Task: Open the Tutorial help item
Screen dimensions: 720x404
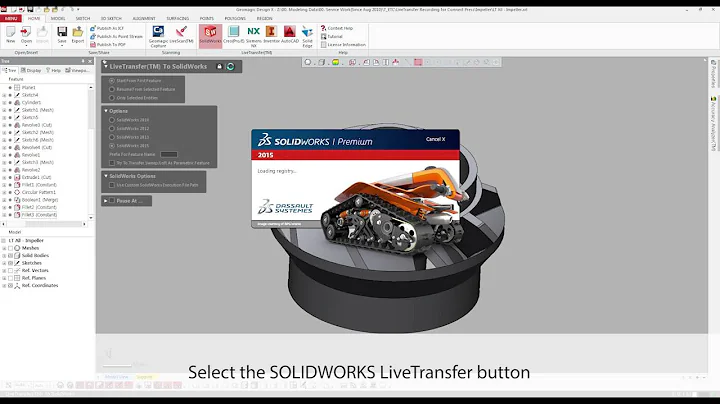Action: point(332,36)
